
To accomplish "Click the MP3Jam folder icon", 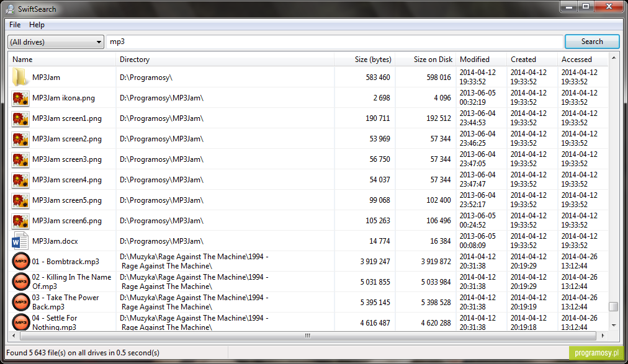I will 20,77.
